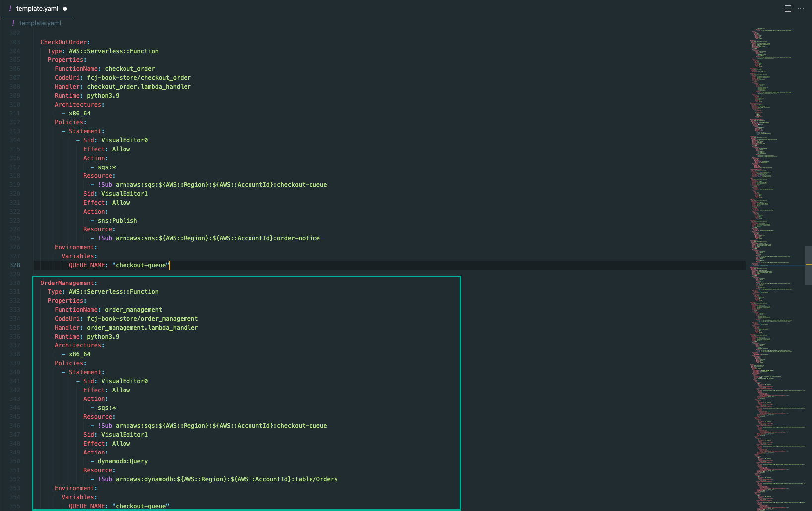Click 'CodeUri: fcj-book-store/checkout_order' line
The width and height of the screenshot is (812, 511).
pyautogui.click(x=123, y=78)
